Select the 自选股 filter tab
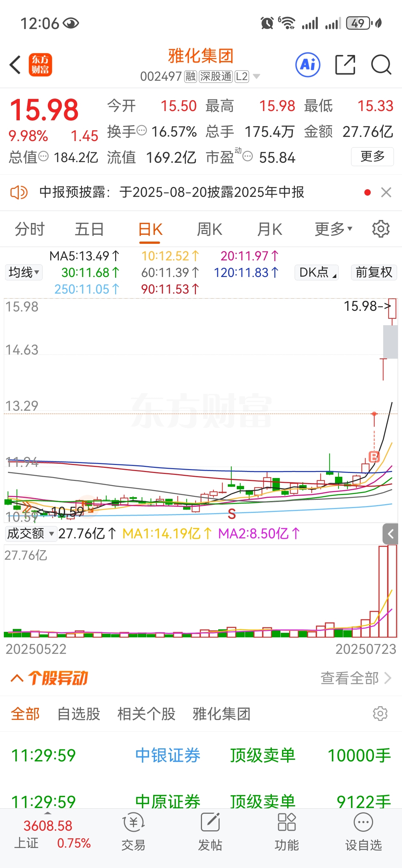The width and height of the screenshot is (402, 868). [x=78, y=713]
